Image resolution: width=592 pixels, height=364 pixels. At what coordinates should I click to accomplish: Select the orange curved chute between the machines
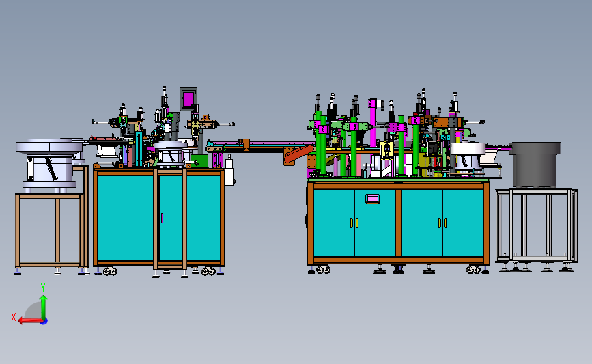click(298, 155)
